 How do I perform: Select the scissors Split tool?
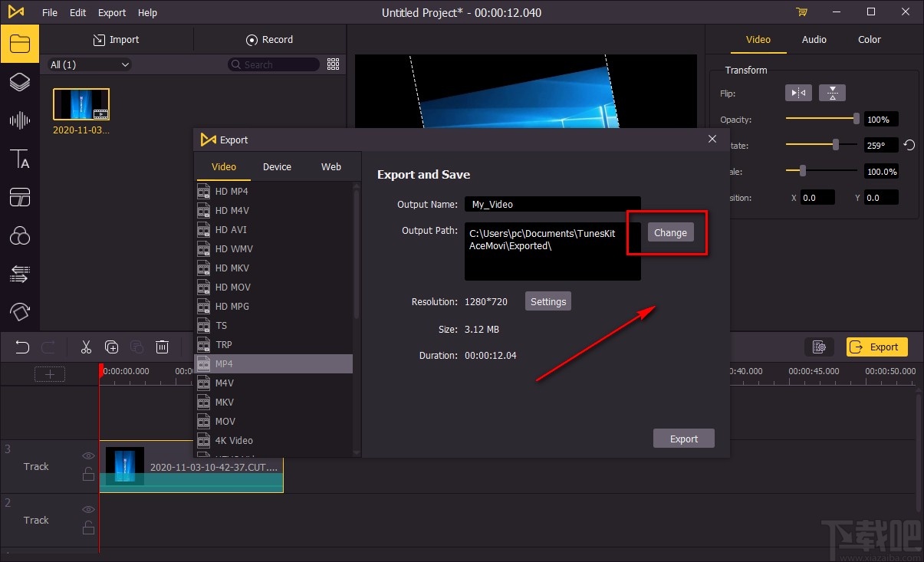click(86, 347)
